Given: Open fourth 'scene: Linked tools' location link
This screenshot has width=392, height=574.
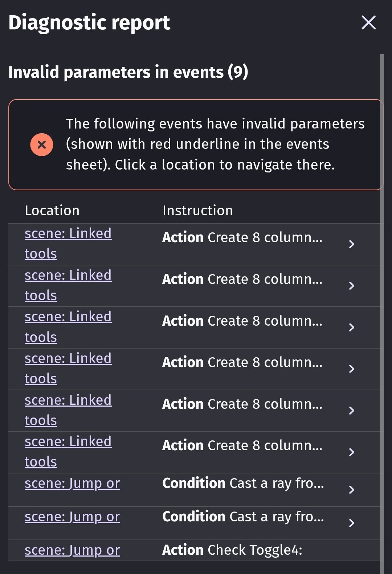Looking at the screenshot, I should 68,369.
